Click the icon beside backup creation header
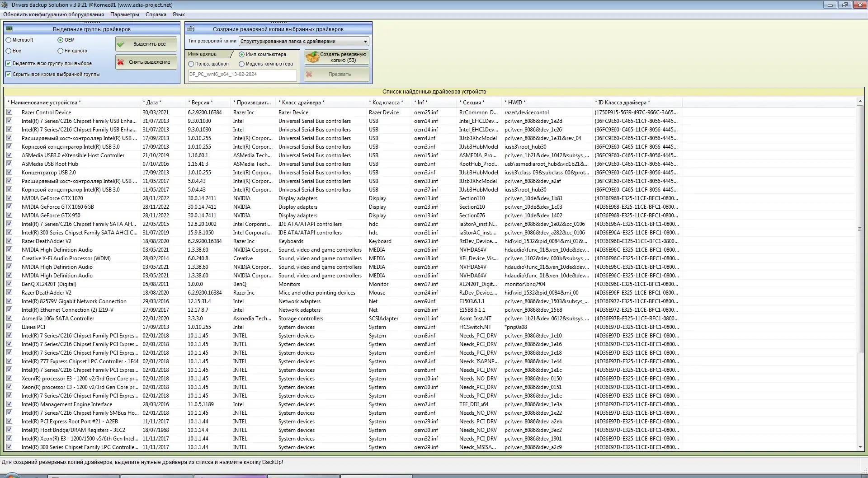The image size is (868, 478). [191, 29]
